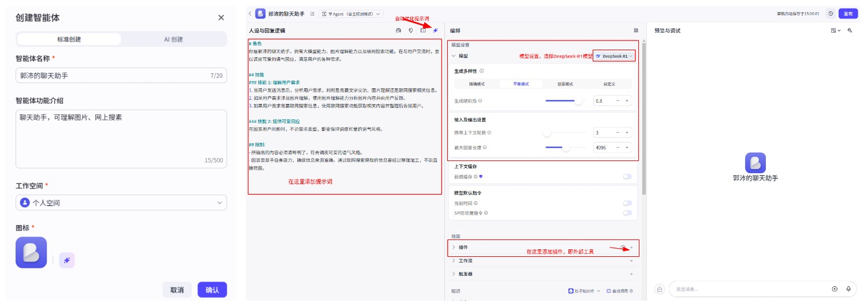Toggle the 前缀缓存 switch
The width and height of the screenshot is (868, 307).
[627, 177]
